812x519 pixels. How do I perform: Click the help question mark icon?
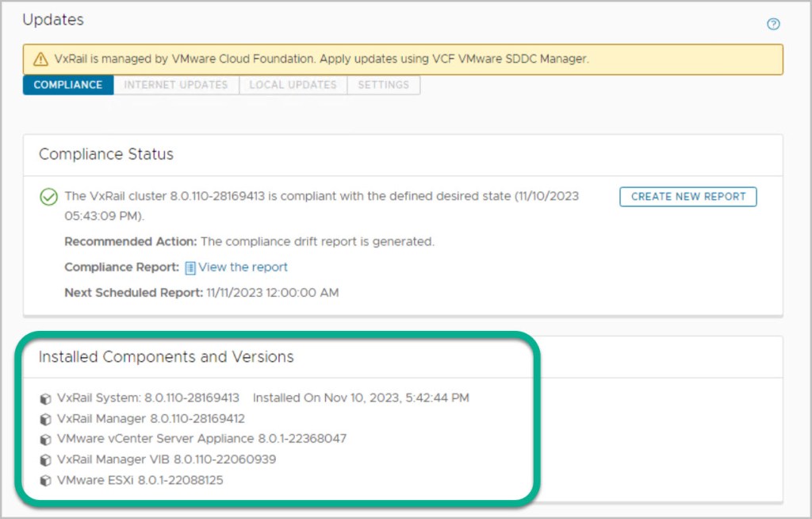coord(773,24)
